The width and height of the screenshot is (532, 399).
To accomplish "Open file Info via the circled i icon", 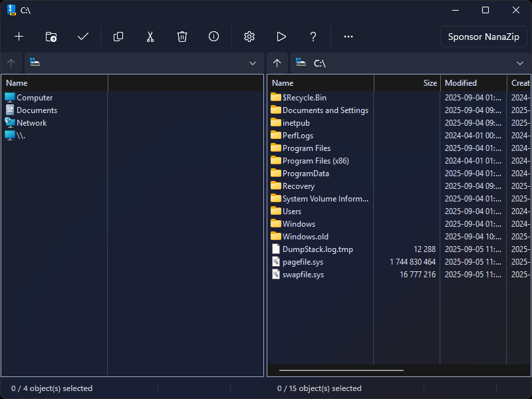I will pos(213,37).
